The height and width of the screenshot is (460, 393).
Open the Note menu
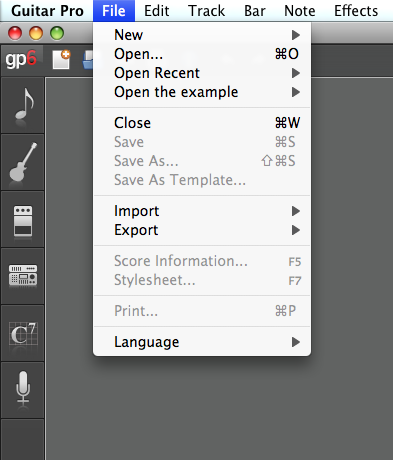pyautogui.click(x=300, y=11)
